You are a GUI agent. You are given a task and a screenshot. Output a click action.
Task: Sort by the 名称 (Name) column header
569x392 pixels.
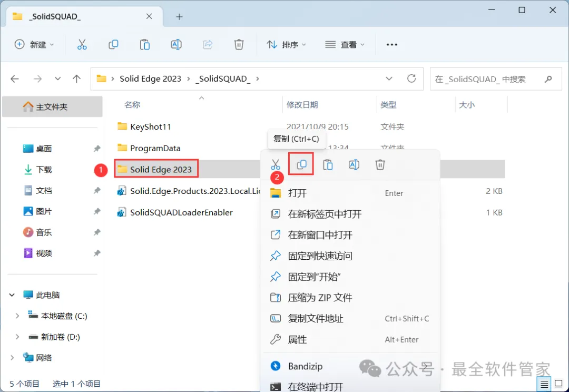click(132, 105)
